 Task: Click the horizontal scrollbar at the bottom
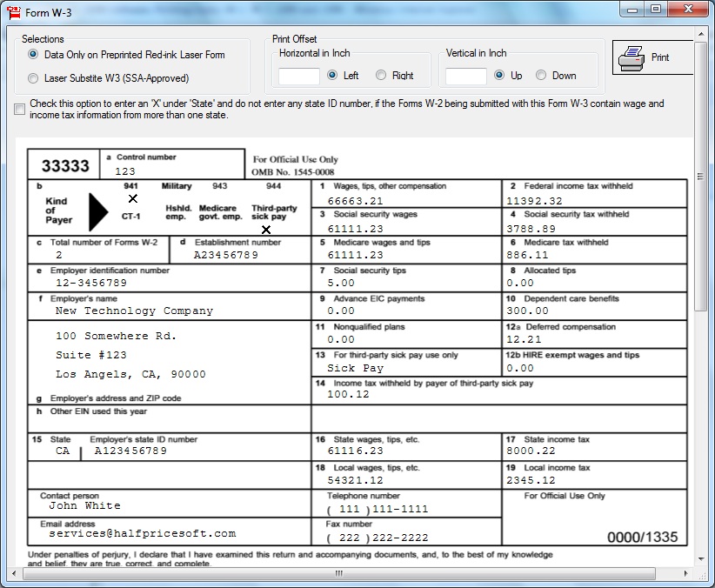click(339, 574)
